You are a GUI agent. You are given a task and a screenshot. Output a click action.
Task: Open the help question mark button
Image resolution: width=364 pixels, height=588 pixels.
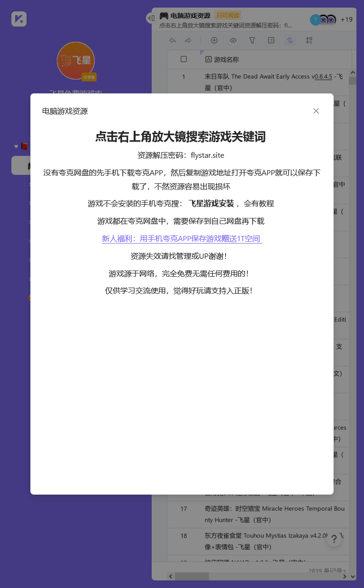pyautogui.click(x=334, y=539)
